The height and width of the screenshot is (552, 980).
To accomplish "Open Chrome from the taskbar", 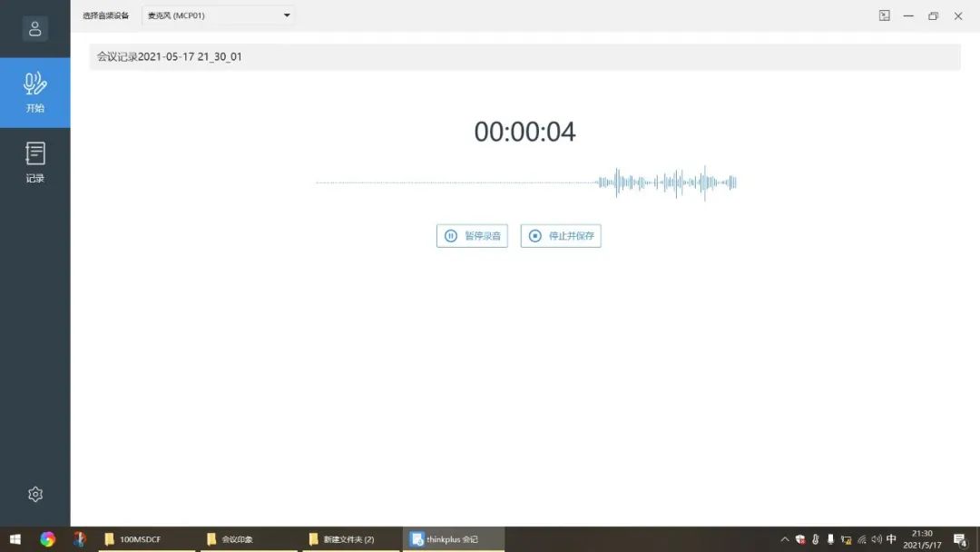I will [x=47, y=537].
